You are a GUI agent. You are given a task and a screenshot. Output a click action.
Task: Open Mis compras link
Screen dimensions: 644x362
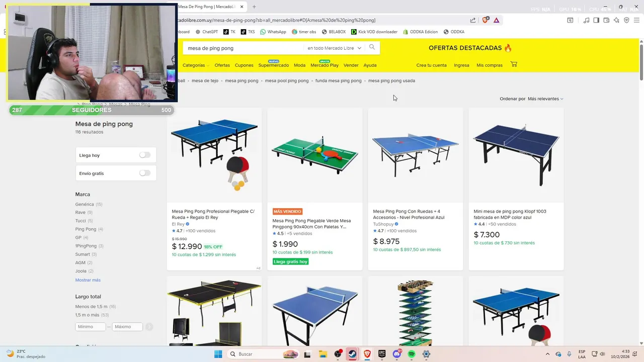(490, 65)
